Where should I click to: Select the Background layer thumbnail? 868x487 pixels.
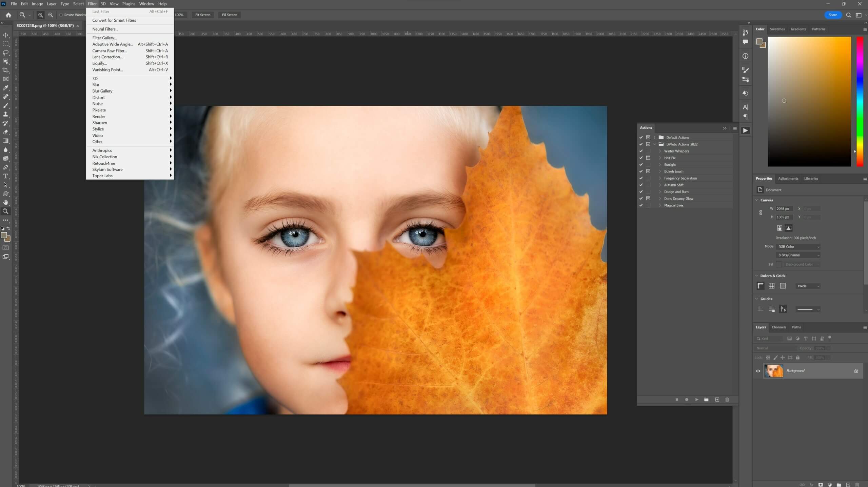coord(773,371)
